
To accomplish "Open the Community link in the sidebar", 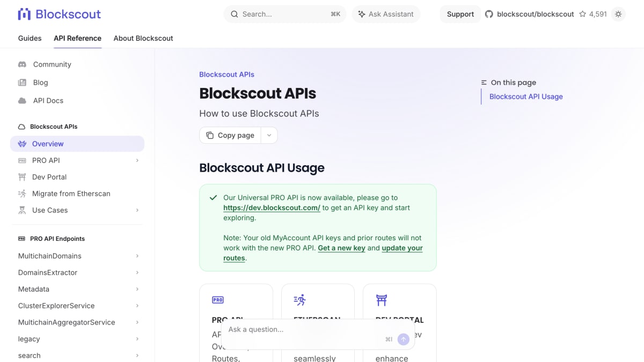I will pyautogui.click(x=52, y=64).
